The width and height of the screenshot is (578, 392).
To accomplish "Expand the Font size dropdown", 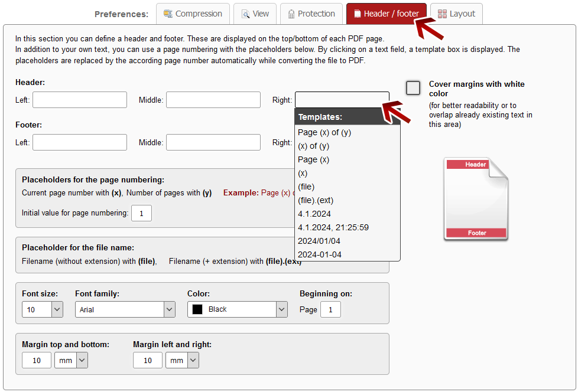I will click(x=42, y=309).
